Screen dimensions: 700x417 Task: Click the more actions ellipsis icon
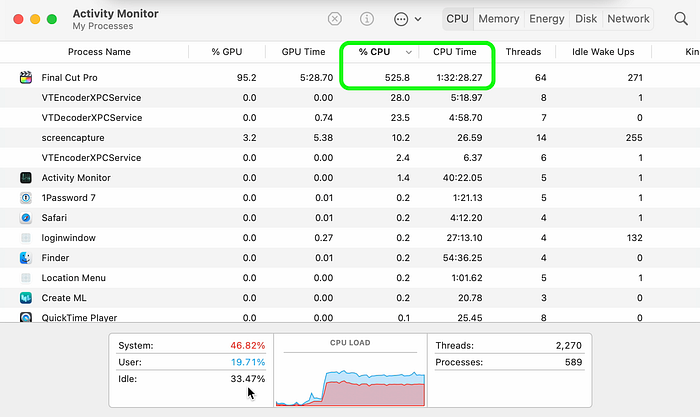[x=401, y=19]
